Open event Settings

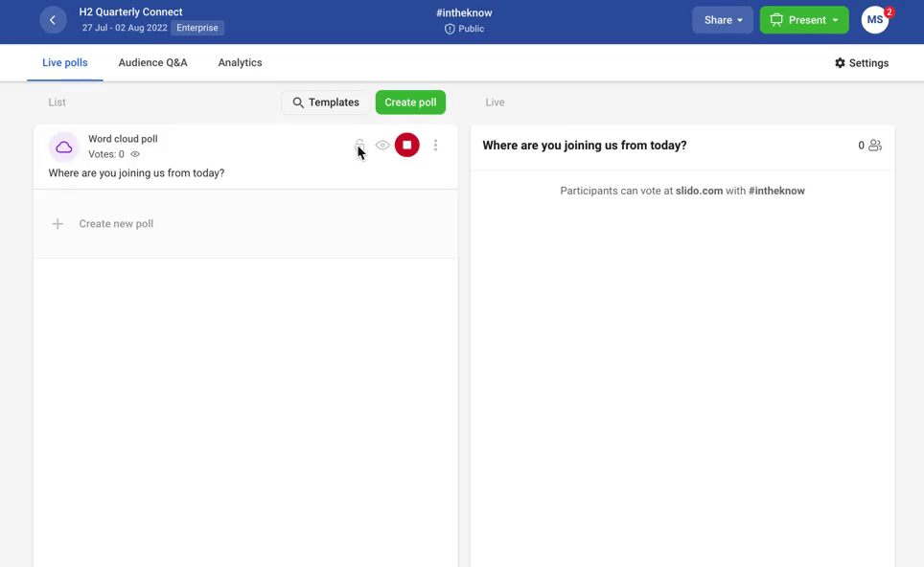tap(862, 63)
